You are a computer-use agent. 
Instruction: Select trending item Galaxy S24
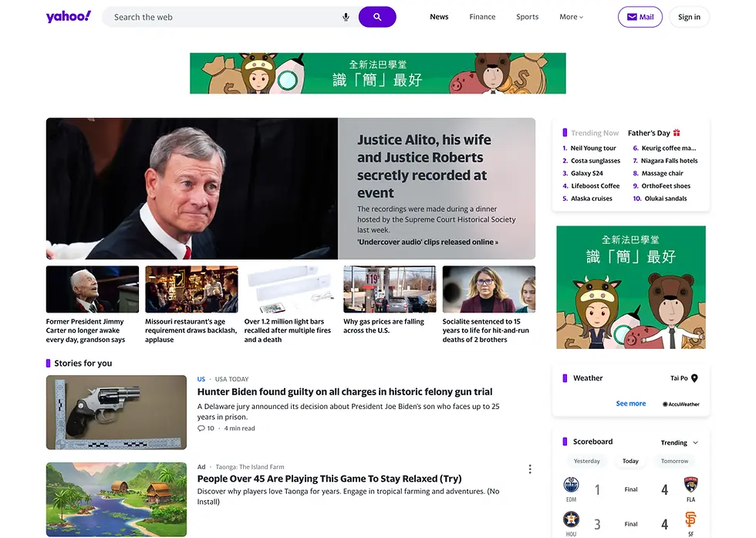(x=587, y=173)
